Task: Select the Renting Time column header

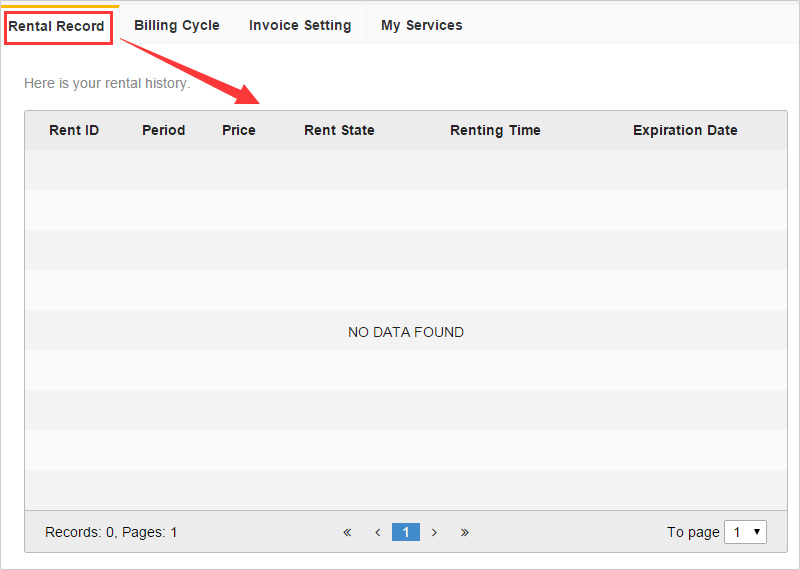Action: [495, 130]
